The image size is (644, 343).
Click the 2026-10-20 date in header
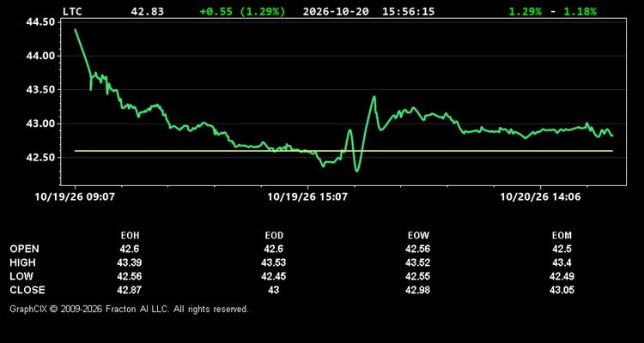point(336,11)
